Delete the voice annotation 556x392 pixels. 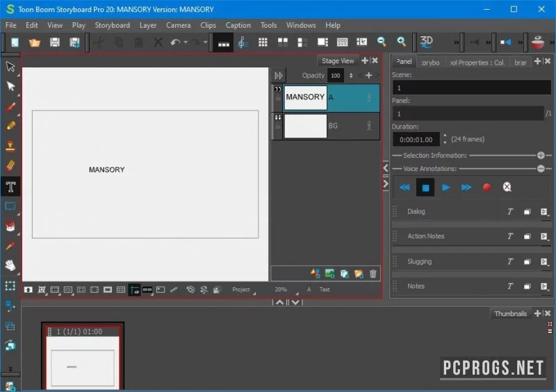click(507, 187)
